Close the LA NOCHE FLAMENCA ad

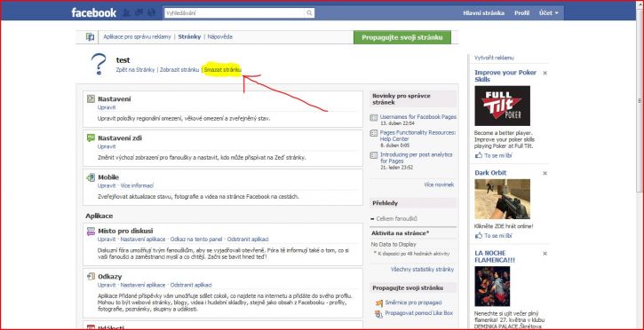point(545,254)
